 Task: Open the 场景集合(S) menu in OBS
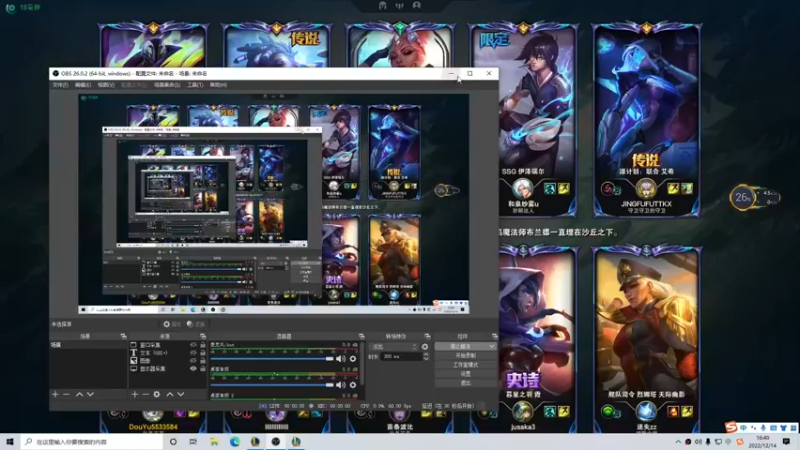point(167,85)
